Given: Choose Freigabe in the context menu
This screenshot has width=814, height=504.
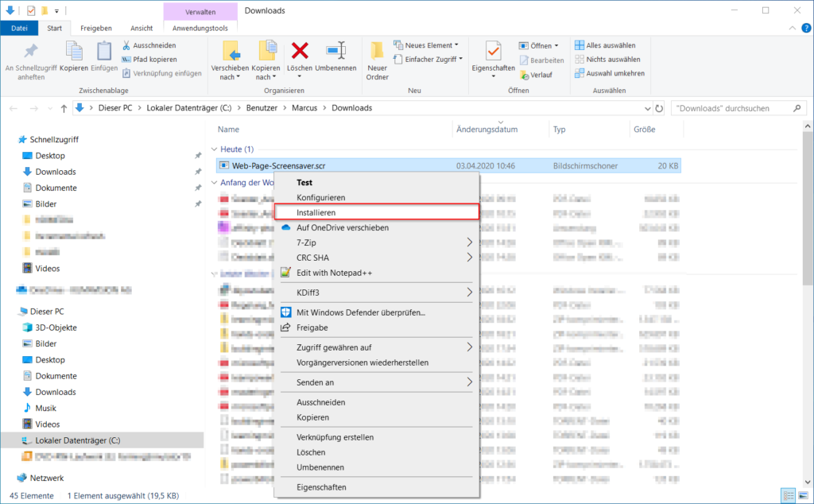Looking at the screenshot, I should pyautogui.click(x=376, y=328).
